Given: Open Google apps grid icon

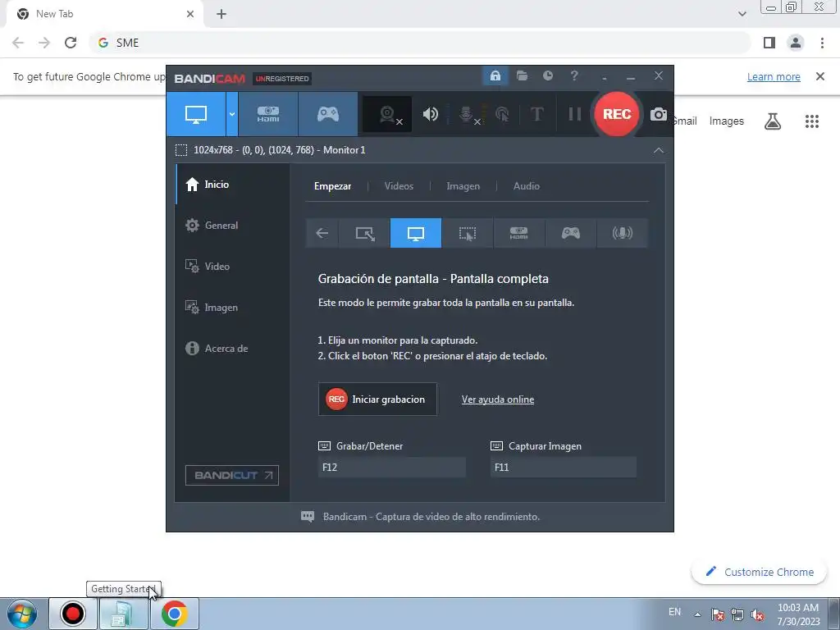Looking at the screenshot, I should coord(812,121).
